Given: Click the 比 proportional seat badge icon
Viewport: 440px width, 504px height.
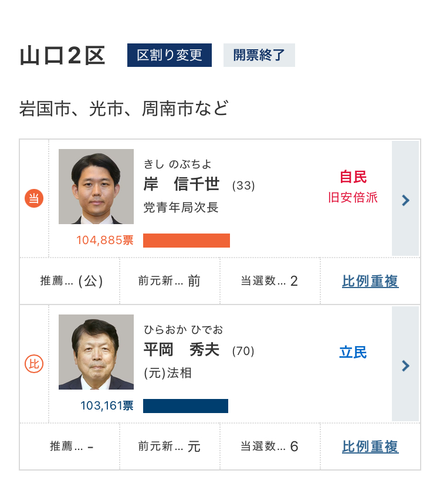Looking at the screenshot, I should click(x=34, y=364).
